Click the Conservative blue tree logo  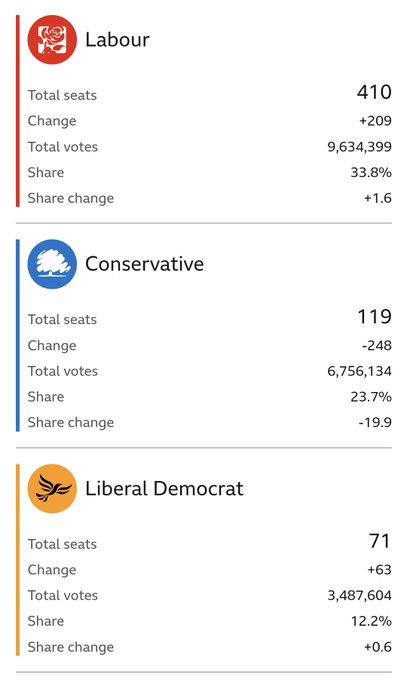click(x=52, y=264)
